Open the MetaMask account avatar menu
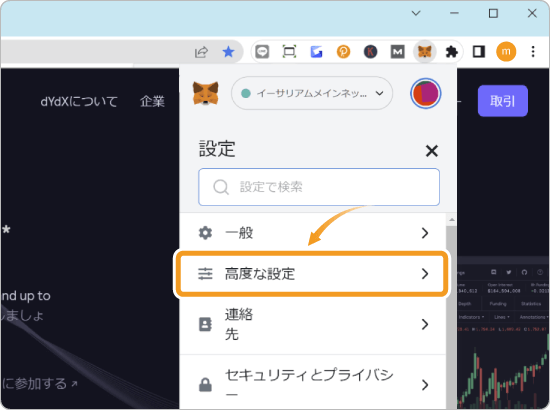Screen dimensions: 550x410 [425, 94]
